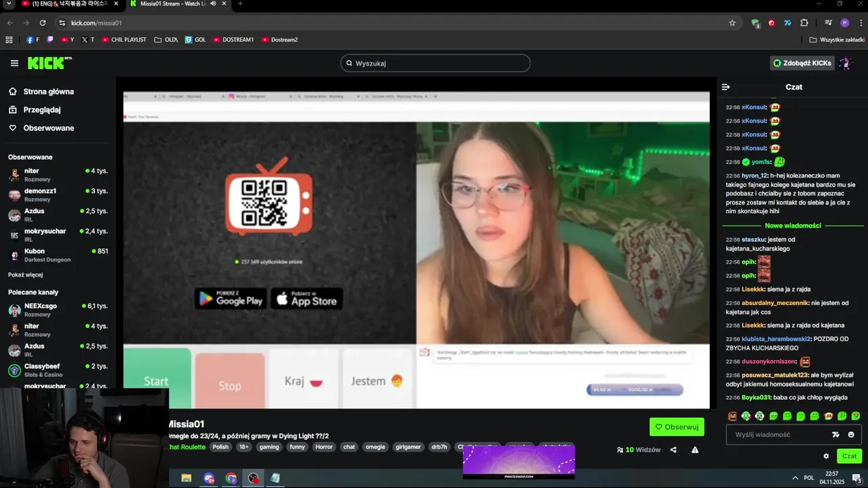Screen dimensions: 868x488
Task: Open File Explorer from taskbar
Action: pyautogui.click(x=186, y=478)
